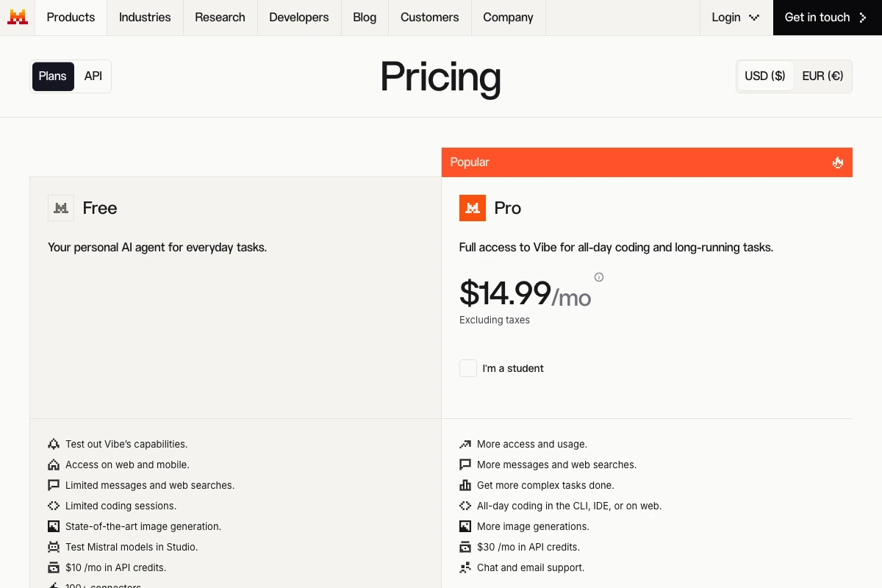Viewport: 882px width, 588px height.
Task: Tick the I'm a student checkbox
Action: [x=468, y=368]
